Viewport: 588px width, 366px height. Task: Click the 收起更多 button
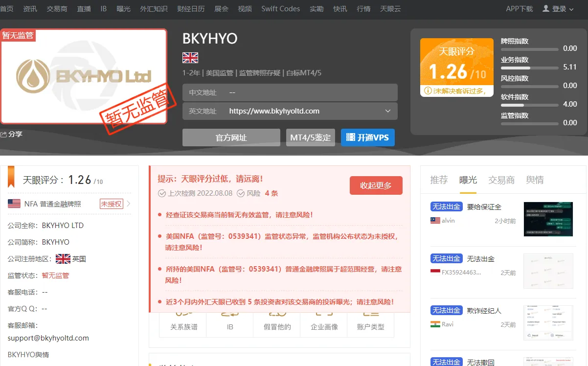click(x=376, y=185)
